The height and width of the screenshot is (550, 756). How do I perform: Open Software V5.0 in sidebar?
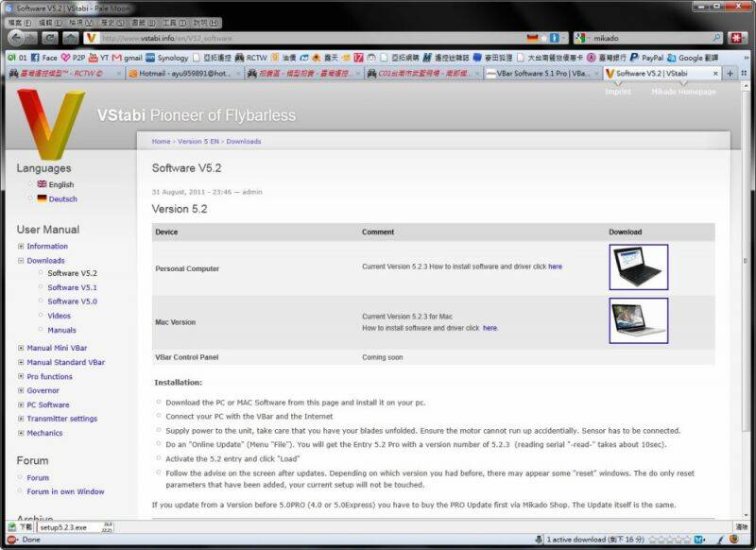pyautogui.click(x=73, y=301)
